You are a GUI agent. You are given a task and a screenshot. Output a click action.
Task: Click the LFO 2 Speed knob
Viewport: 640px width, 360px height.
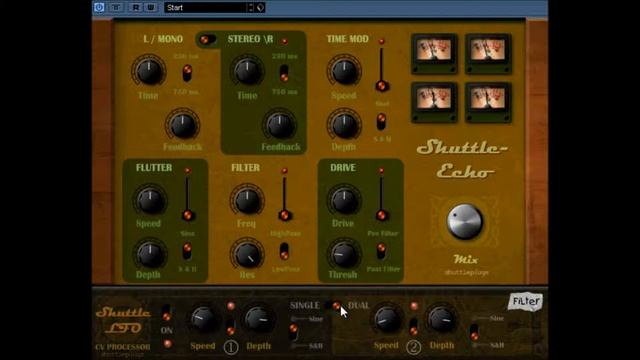tap(387, 319)
